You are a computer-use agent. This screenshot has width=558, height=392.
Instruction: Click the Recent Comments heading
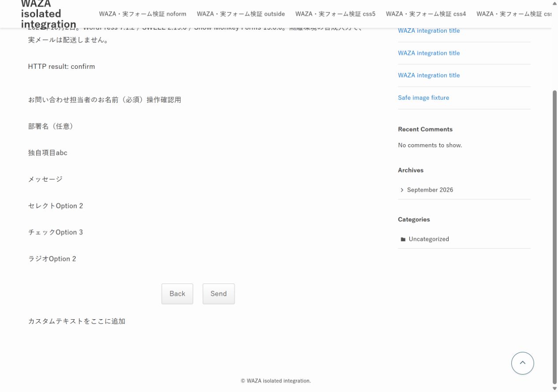[425, 129]
